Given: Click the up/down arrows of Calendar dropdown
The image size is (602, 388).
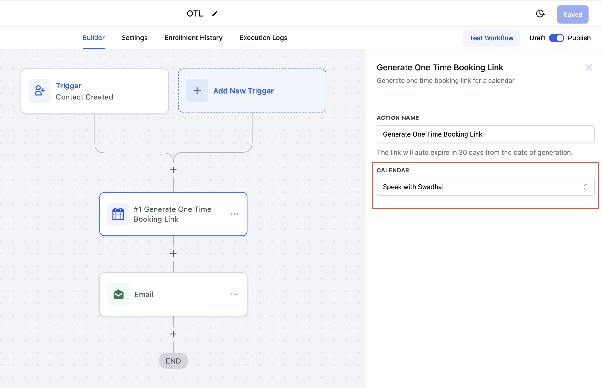Looking at the screenshot, I should [585, 187].
